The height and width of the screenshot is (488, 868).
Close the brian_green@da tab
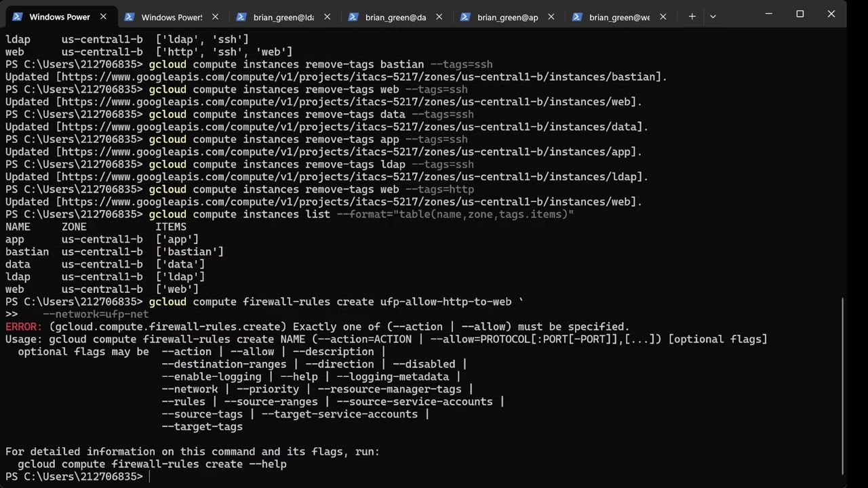[439, 17]
